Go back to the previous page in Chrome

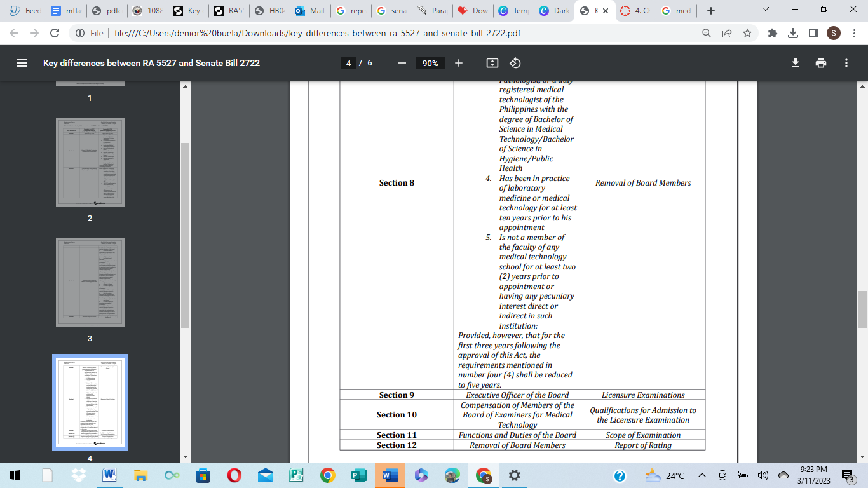[x=14, y=33]
